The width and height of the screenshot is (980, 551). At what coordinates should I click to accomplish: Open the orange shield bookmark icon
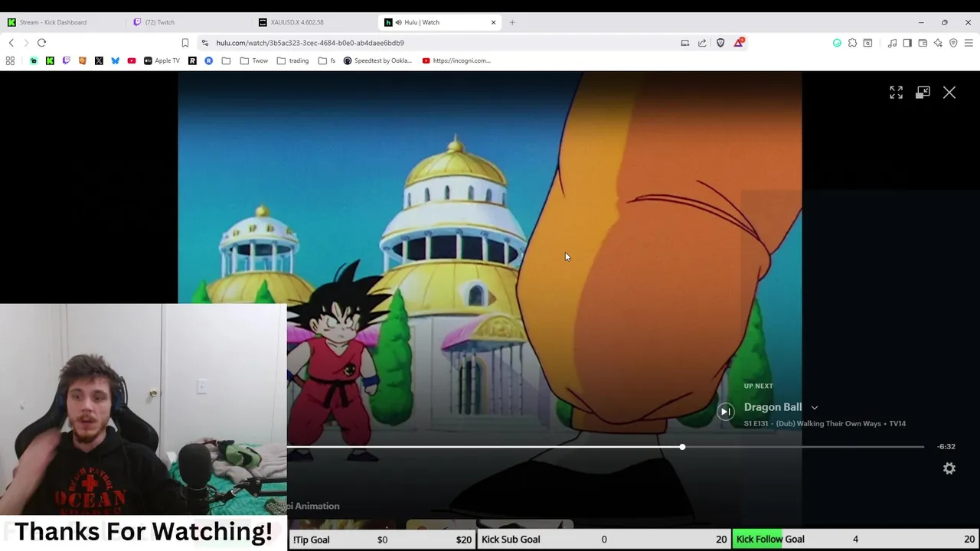pos(83,60)
